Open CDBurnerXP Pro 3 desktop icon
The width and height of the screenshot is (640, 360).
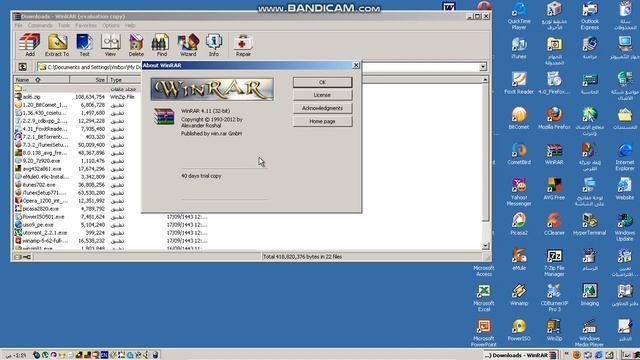point(554,298)
